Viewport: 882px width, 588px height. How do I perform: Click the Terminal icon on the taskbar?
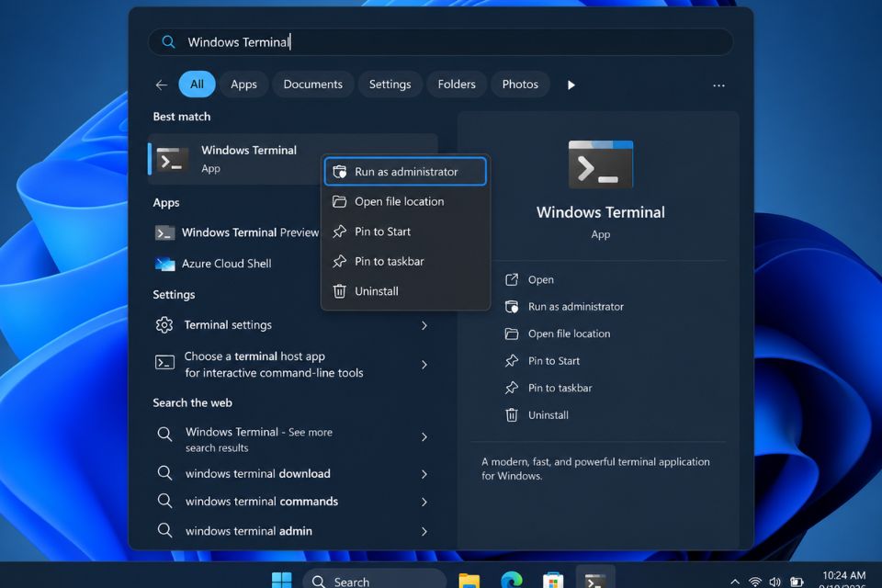point(595,580)
